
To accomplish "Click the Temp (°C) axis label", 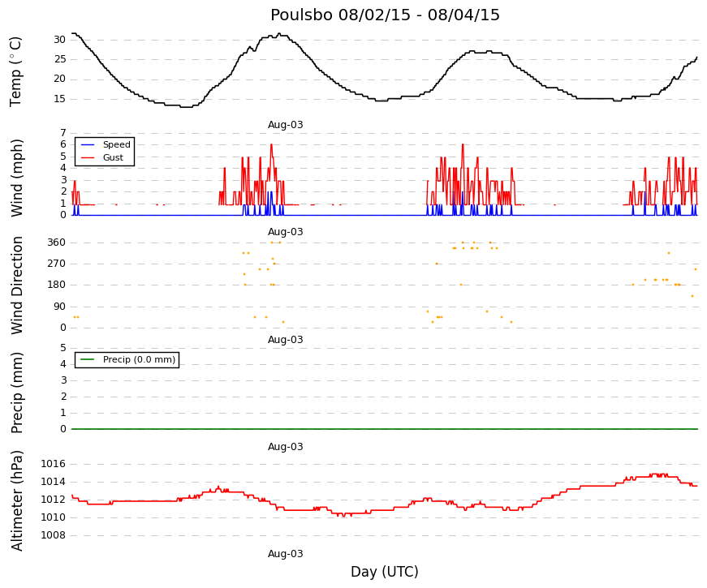I will click(x=15, y=71).
